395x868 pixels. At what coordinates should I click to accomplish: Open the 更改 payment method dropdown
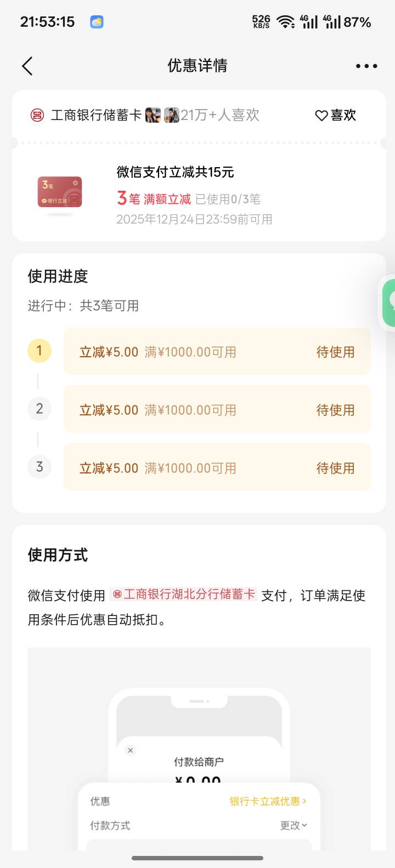pyautogui.click(x=294, y=826)
